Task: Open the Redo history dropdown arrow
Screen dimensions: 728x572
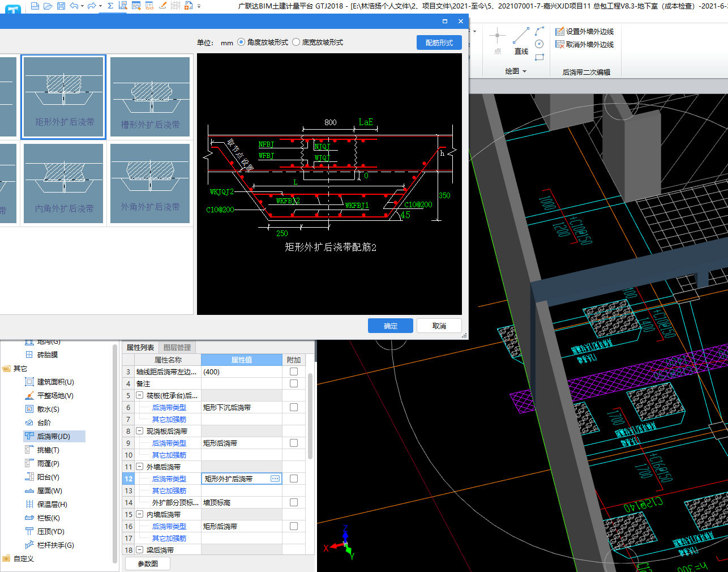Action: (x=100, y=6)
